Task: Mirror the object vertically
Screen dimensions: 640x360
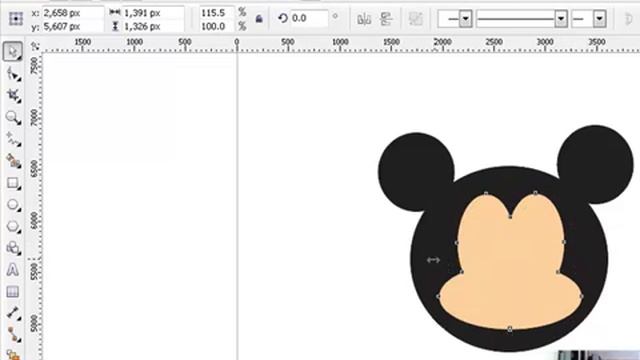Action: pos(386,19)
